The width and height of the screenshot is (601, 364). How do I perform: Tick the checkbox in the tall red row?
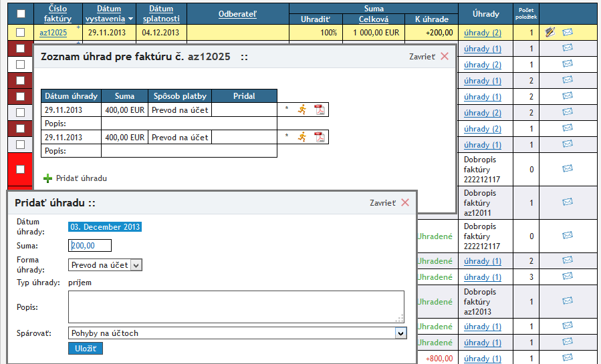[21, 169]
